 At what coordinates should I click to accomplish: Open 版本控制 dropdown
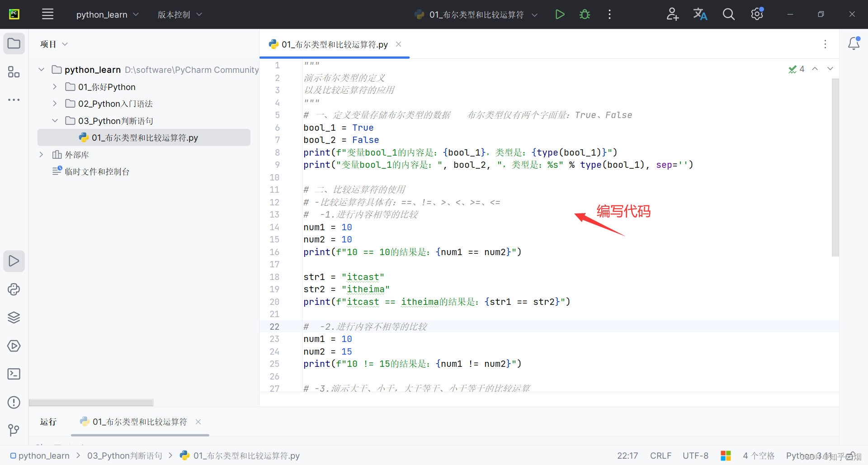tap(179, 14)
